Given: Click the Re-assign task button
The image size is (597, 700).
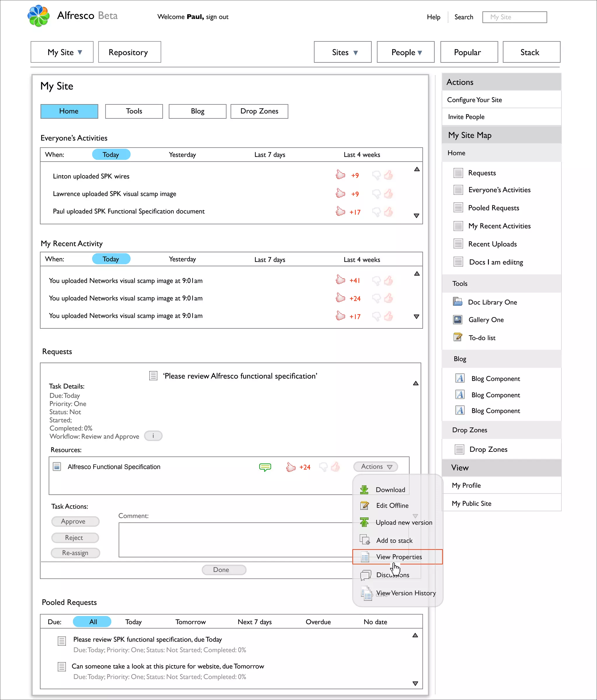Looking at the screenshot, I should click(x=75, y=553).
